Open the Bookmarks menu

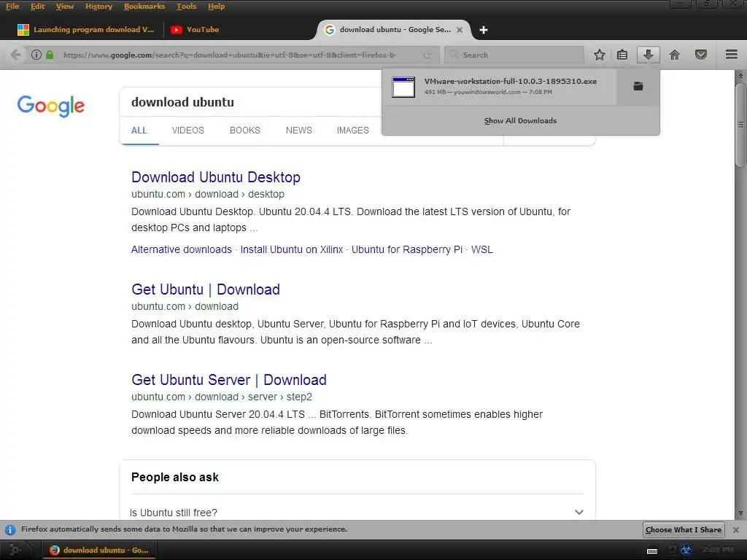point(144,6)
